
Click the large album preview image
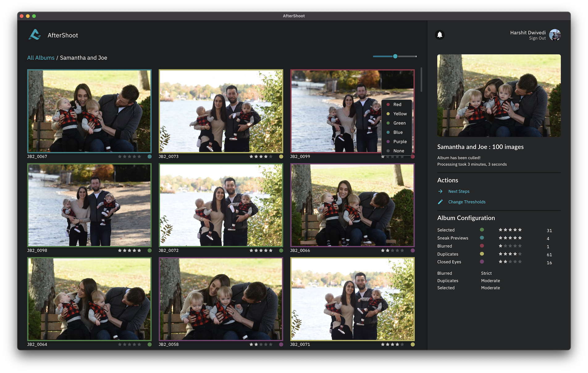point(499,96)
